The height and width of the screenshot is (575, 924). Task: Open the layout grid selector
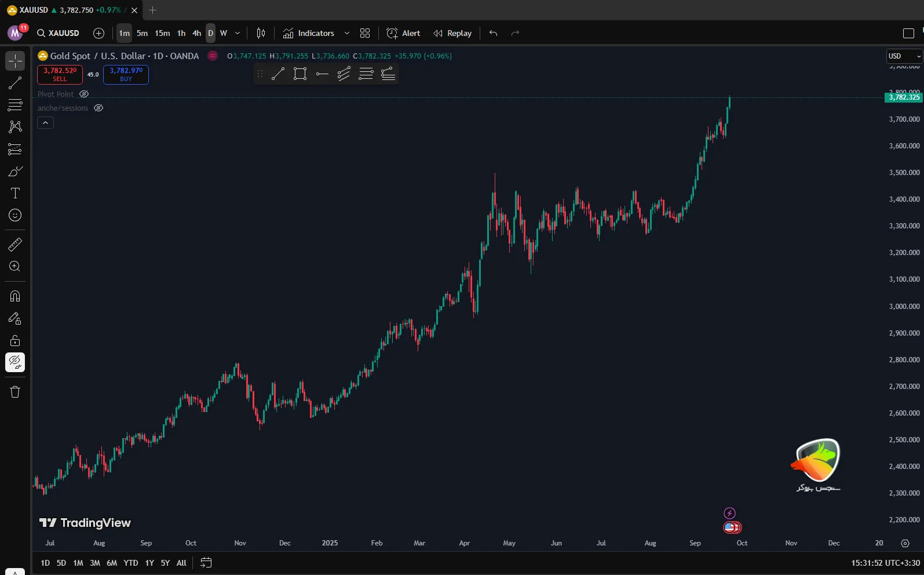365,33
